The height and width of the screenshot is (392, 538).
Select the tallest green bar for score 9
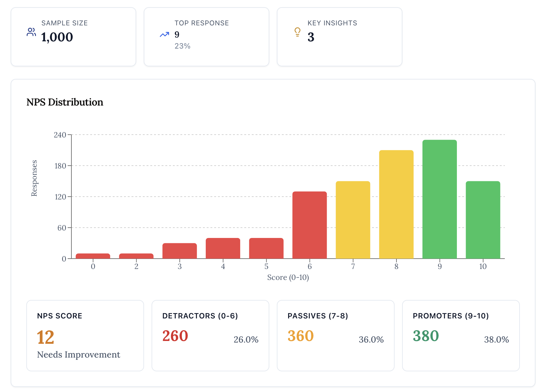[x=440, y=199]
